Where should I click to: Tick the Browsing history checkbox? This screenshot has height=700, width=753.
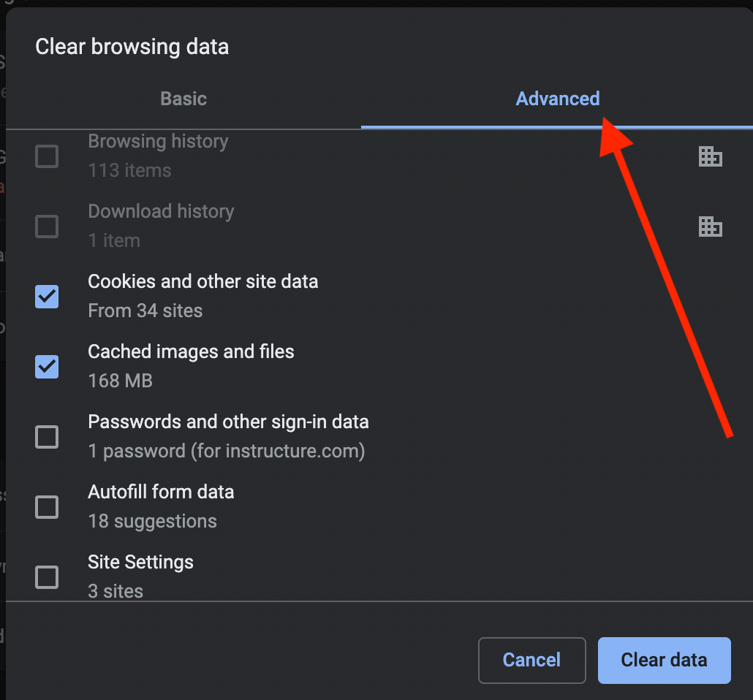click(47, 156)
